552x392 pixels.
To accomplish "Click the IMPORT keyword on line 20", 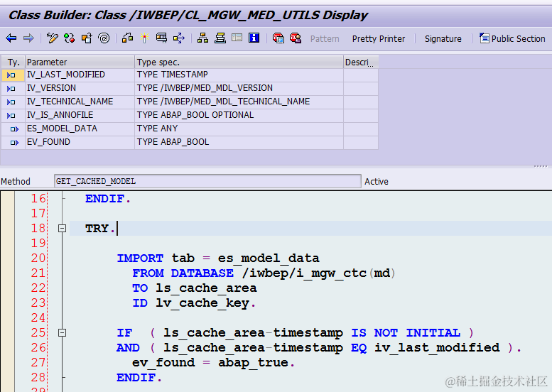I will 140,258.
